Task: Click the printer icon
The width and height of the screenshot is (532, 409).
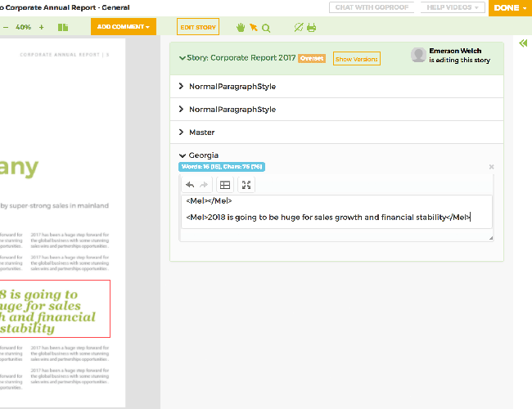Action: click(311, 27)
